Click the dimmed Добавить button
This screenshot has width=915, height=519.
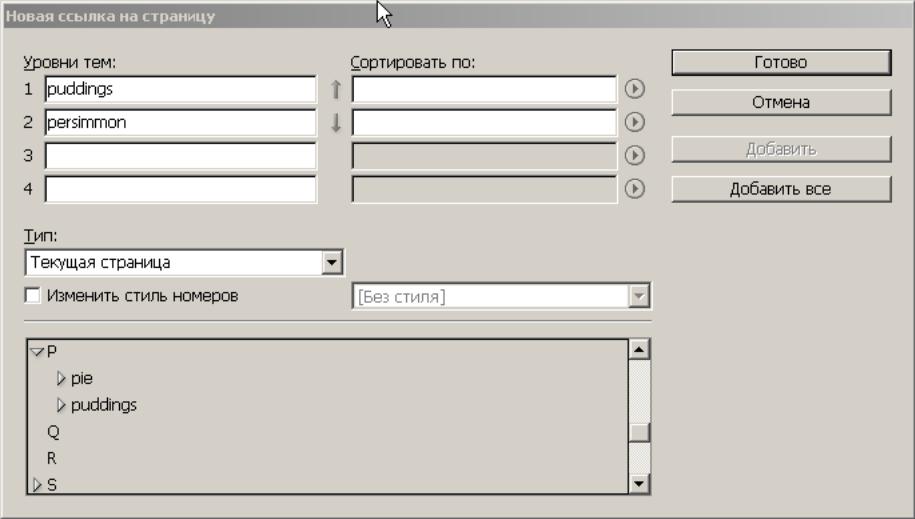(x=781, y=149)
